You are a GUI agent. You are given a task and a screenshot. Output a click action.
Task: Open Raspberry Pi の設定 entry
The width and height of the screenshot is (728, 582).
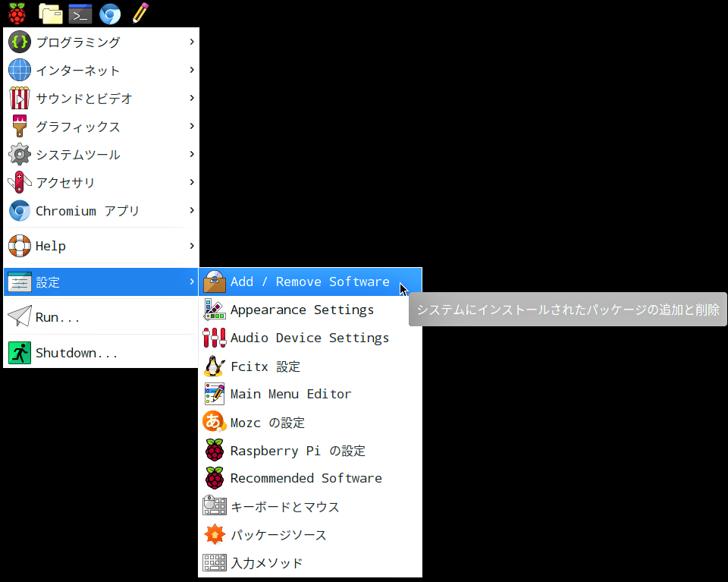tap(310, 450)
